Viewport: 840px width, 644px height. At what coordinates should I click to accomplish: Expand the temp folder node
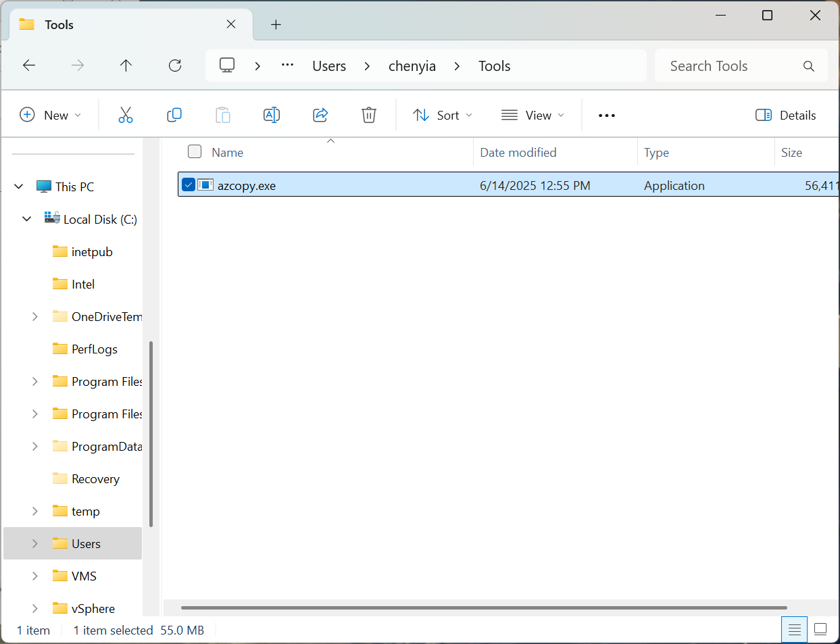pyautogui.click(x=35, y=511)
